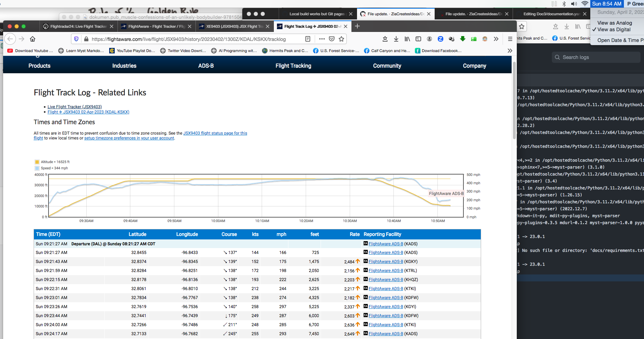This screenshot has height=339, width=644.
Task: Go back using the browser back arrow
Action: 10,39
